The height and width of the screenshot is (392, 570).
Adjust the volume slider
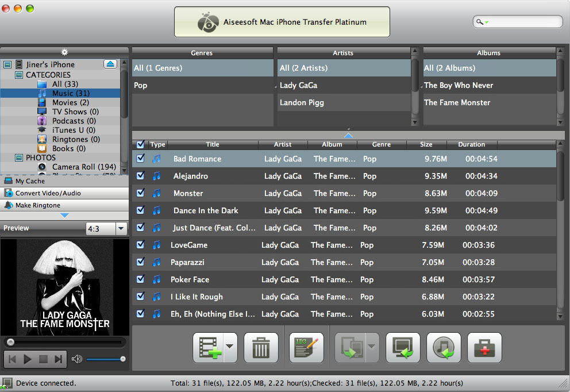tap(106, 359)
